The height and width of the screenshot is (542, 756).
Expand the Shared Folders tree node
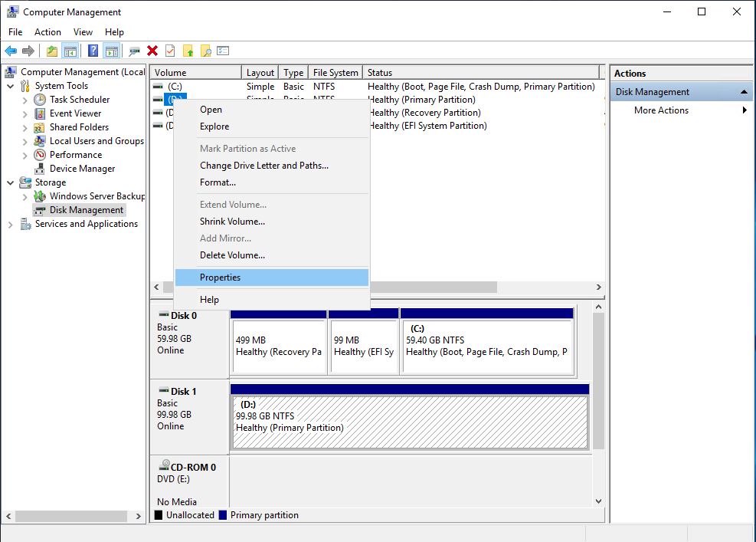25,128
